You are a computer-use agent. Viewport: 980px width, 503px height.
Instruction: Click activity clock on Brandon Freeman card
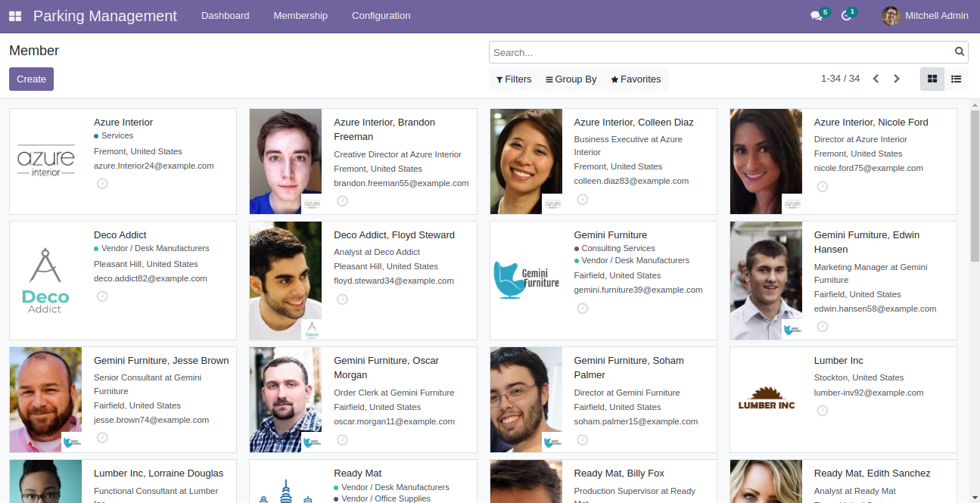342,201
